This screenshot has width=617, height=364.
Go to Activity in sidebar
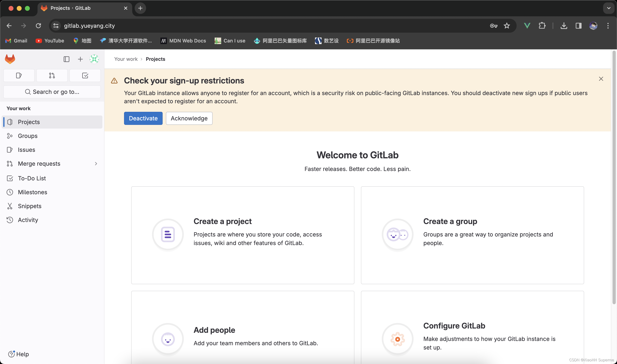[x=28, y=220]
